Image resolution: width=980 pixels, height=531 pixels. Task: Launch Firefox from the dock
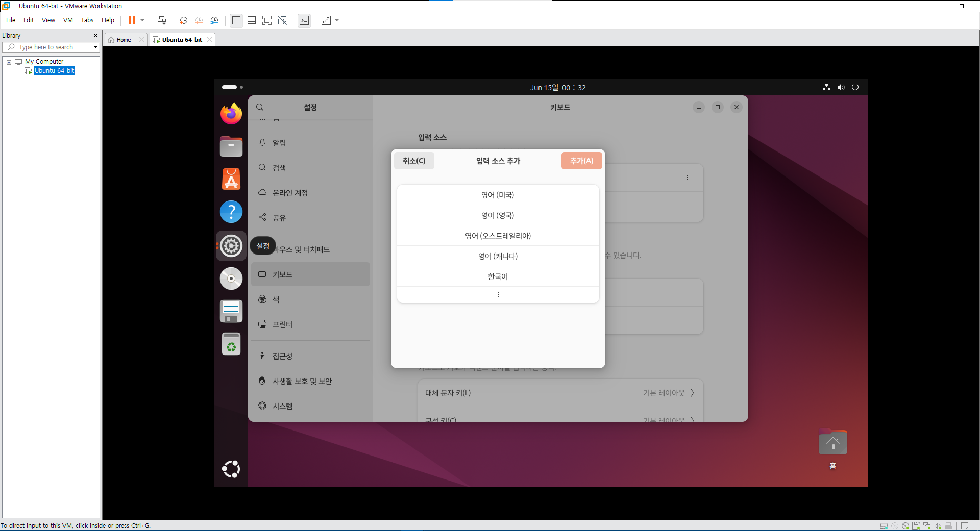tap(231, 113)
